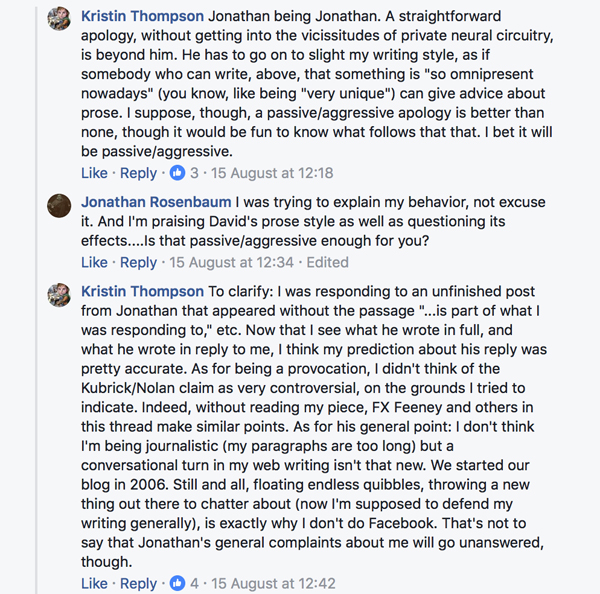Like the first Kristin Thompson comment
This screenshot has width=600, height=594.
point(94,173)
